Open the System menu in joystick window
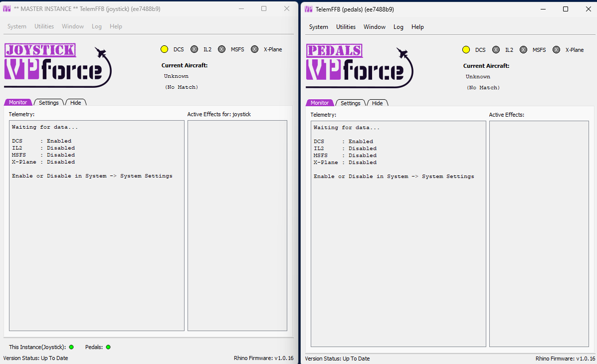597x364 pixels. 17,26
